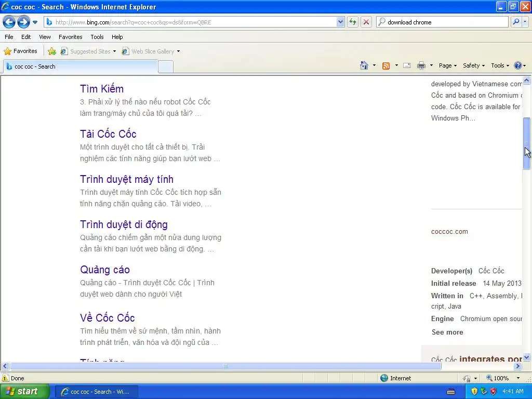This screenshot has width=532, height=399.
Task: Open a new blank tab
Action: pyautogui.click(x=166, y=67)
